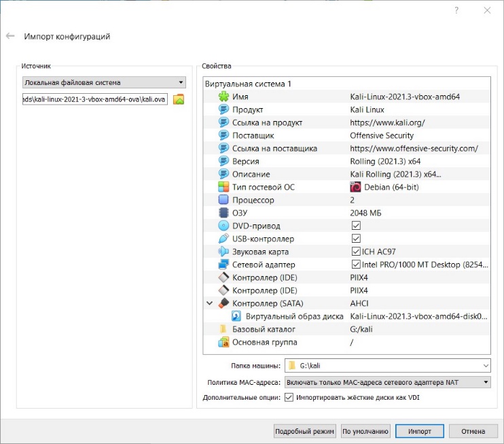Click the Kali-Linux-2021.3-vbox-amd64-disk0... disk value
Screen dimensions: 504x444
418,316
